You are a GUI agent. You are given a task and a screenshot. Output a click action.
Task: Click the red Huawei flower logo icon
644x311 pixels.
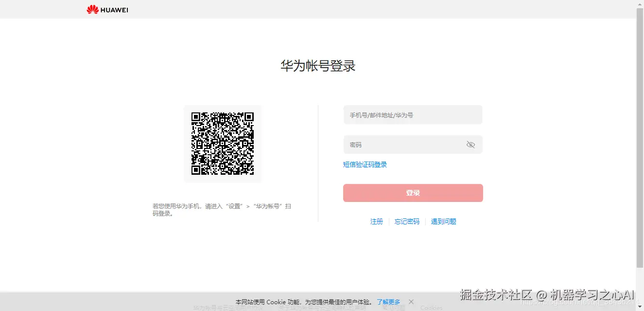[x=92, y=9]
